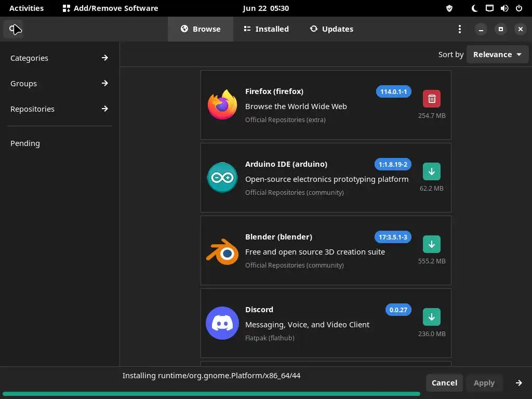
Task: Remove Firefox using the red trash button
Action: (x=432, y=99)
